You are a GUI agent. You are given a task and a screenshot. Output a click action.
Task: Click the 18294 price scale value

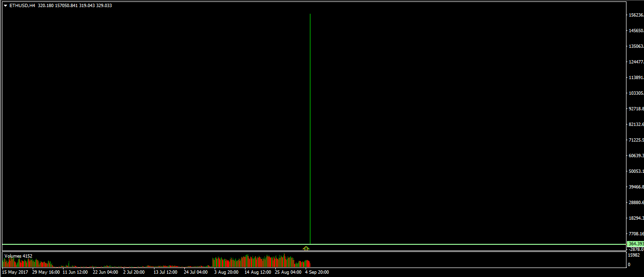click(636, 218)
